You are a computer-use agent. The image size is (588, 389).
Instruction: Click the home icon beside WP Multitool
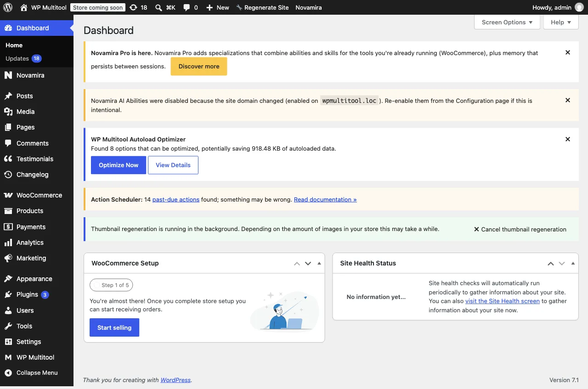(x=24, y=7)
